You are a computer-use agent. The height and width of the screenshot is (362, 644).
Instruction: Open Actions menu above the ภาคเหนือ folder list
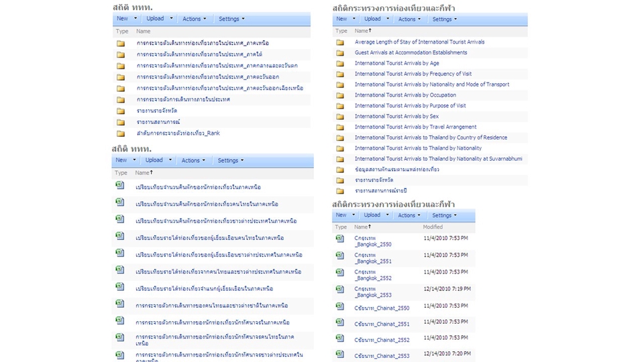point(195,19)
